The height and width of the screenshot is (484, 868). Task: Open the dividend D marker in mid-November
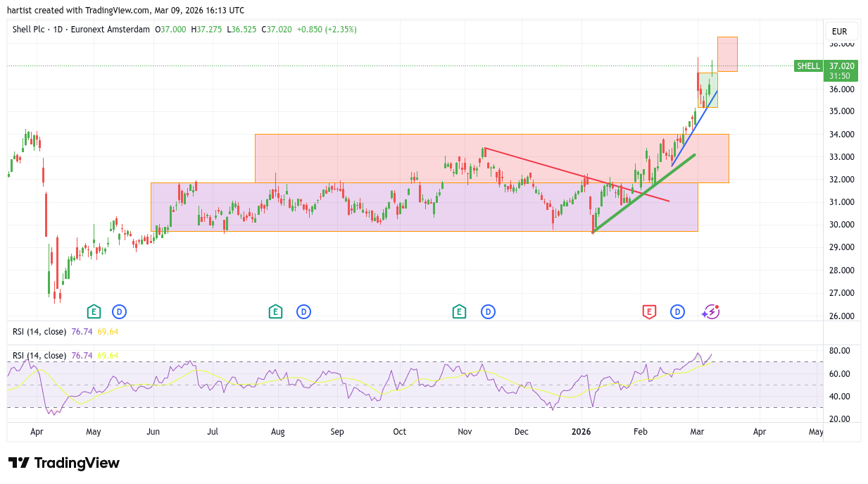[487, 311]
